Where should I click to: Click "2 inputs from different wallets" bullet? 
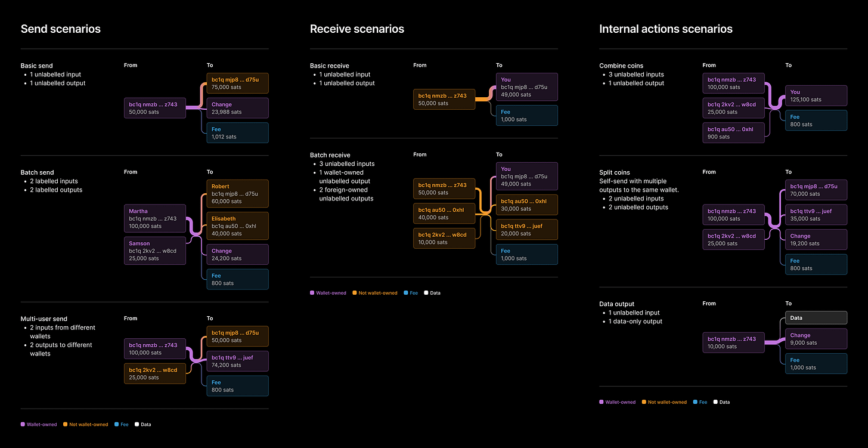(63, 332)
